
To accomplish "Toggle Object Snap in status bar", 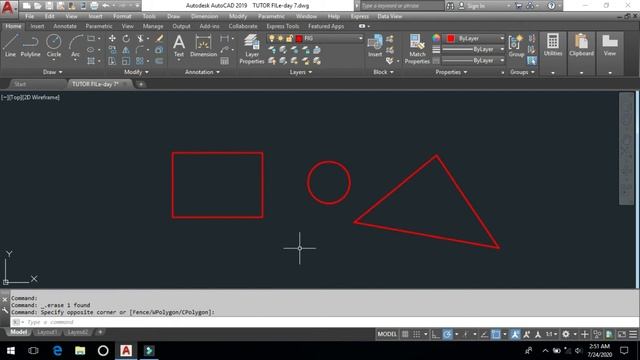I will pos(496,334).
